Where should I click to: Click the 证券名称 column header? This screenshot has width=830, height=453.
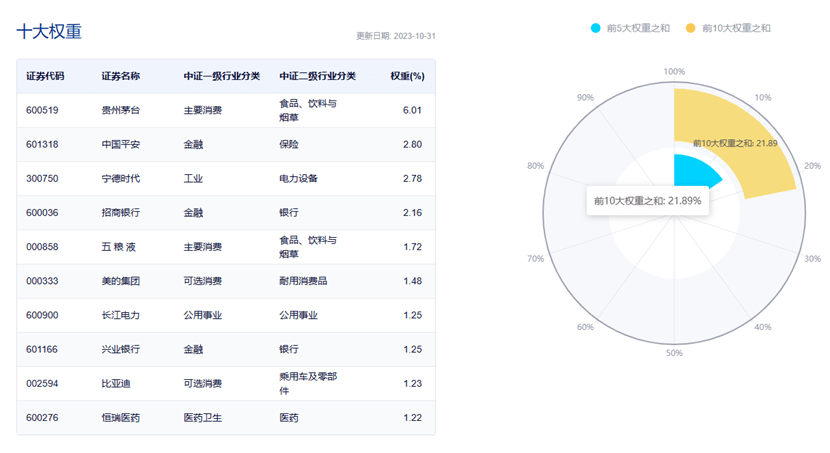pyautogui.click(x=121, y=76)
